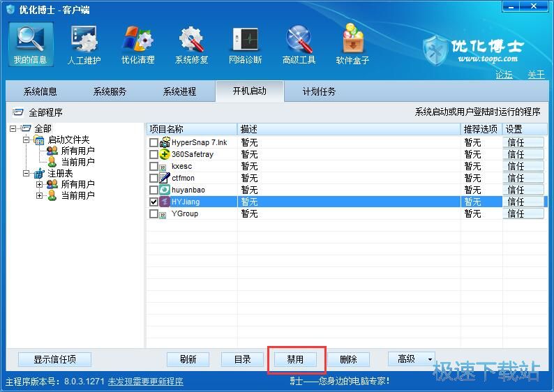The height and width of the screenshot is (392, 554).
Task: Click 当前用户 icon under 启动文件夹
Action: coord(52,162)
